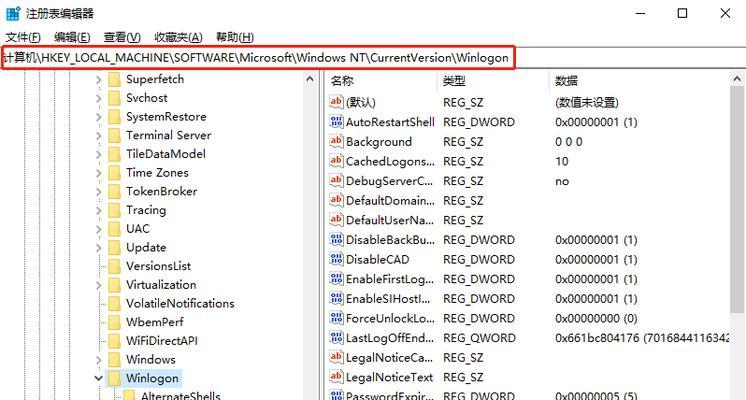Open the 文件(F) menu
This screenshot has height=400, width=746.
23,37
